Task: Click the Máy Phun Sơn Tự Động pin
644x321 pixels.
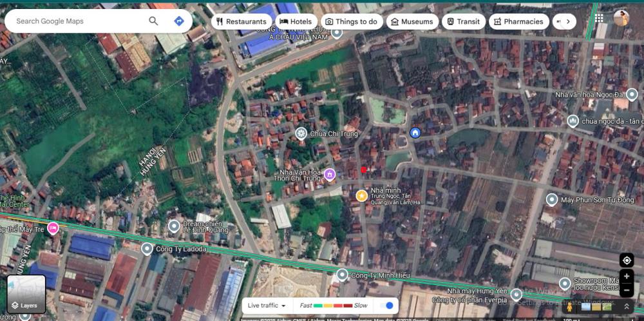Action: tap(552, 200)
